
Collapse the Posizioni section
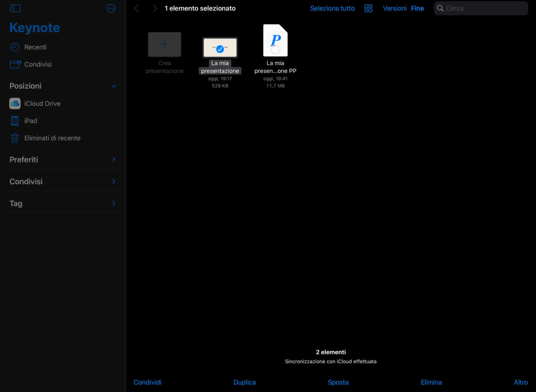(x=114, y=86)
